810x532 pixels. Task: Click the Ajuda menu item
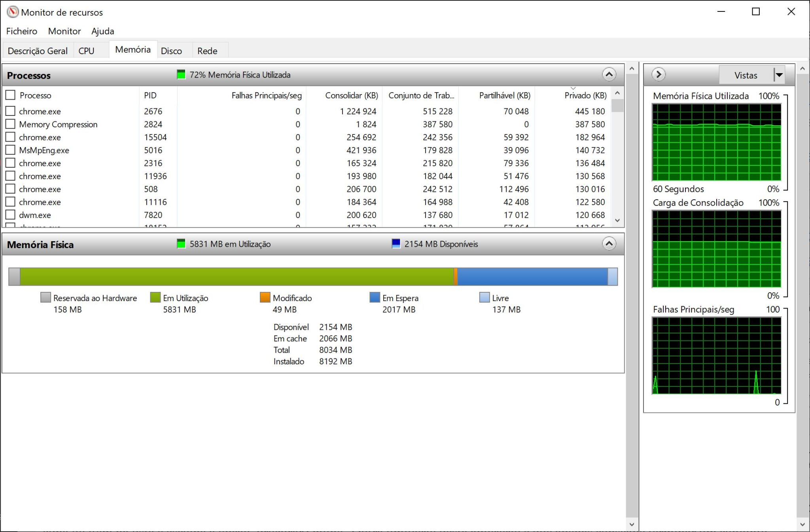click(103, 31)
